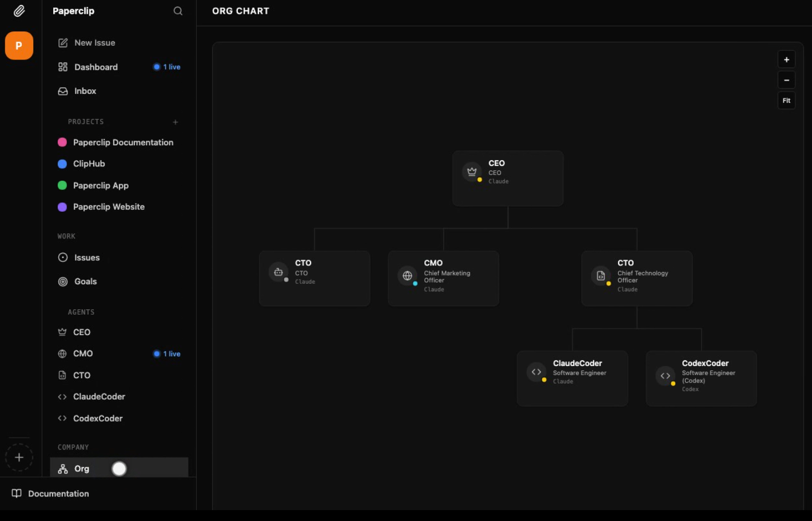Click the Goals target icon

(63, 281)
